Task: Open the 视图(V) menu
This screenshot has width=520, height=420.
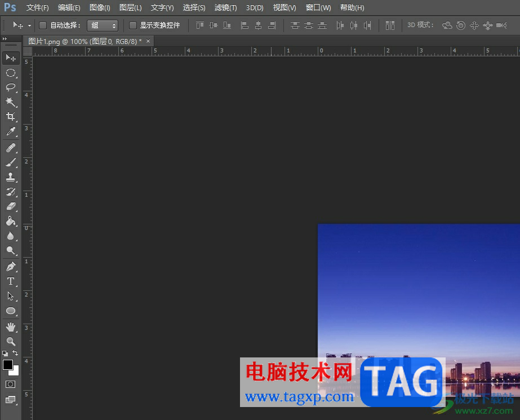Action: click(x=284, y=8)
